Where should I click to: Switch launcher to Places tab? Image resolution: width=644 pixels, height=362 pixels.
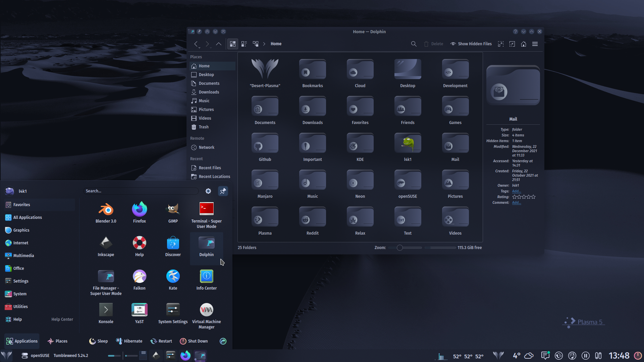[57, 341]
